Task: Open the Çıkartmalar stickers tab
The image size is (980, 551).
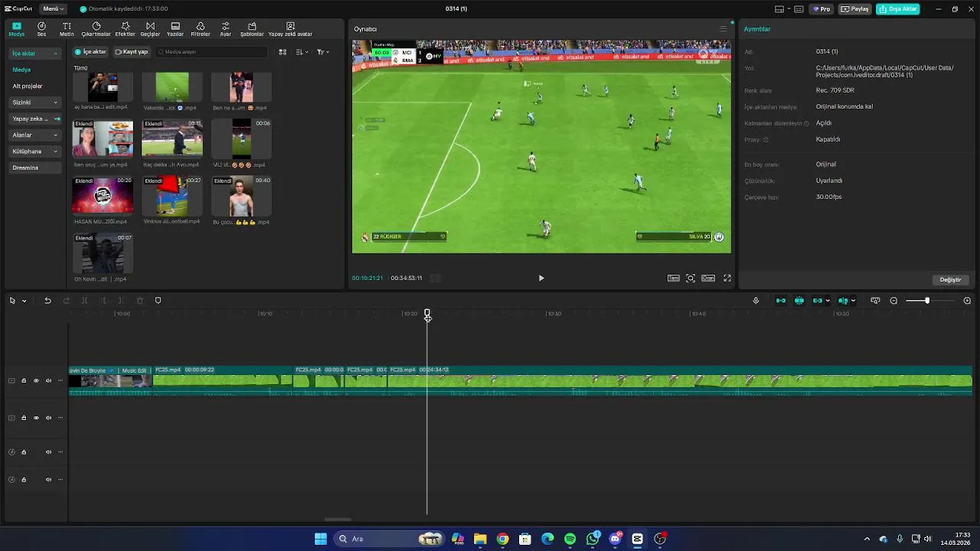Action: [96, 29]
